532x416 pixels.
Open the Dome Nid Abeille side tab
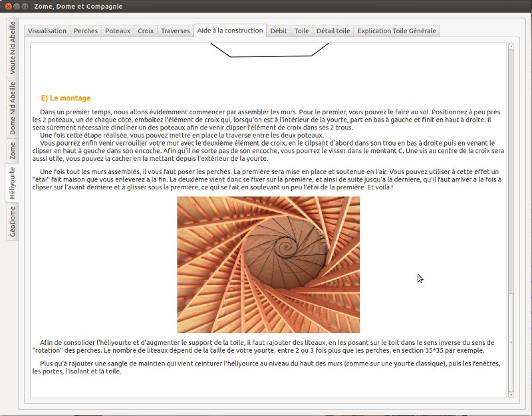[13, 108]
